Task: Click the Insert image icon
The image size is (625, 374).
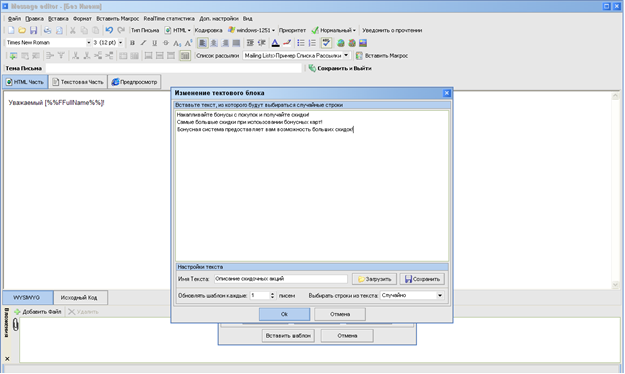Action: coord(363,43)
